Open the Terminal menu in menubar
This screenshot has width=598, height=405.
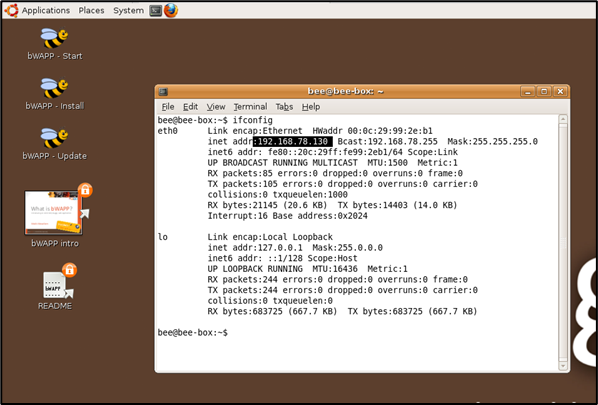pyautogui.click(x=250, y=107)
